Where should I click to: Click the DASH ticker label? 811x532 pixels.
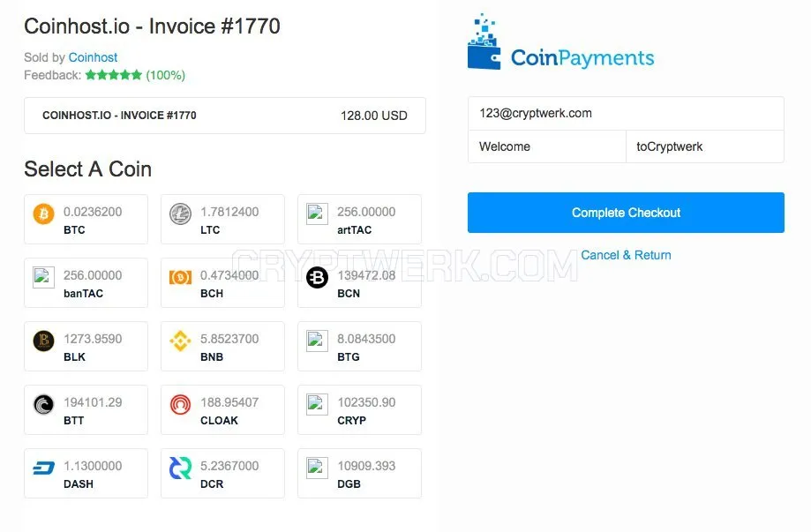pos(79,484)
